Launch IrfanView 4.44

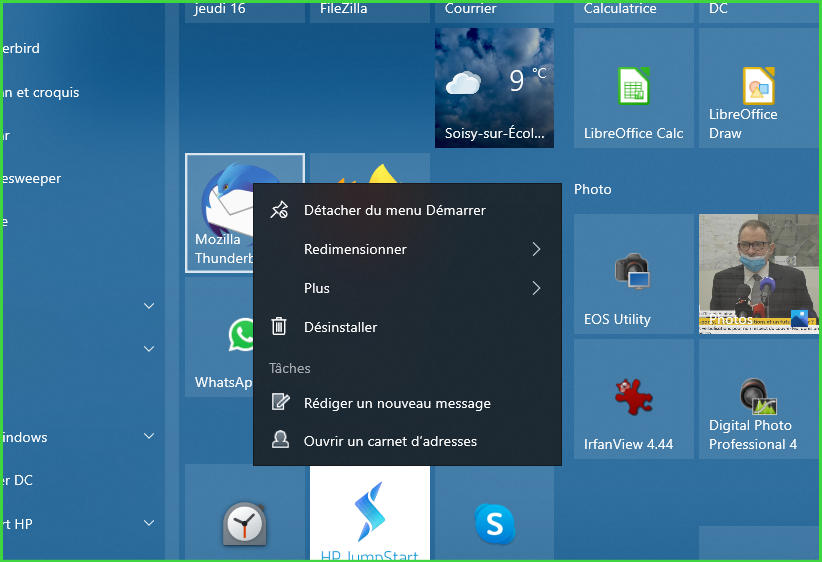633,398
